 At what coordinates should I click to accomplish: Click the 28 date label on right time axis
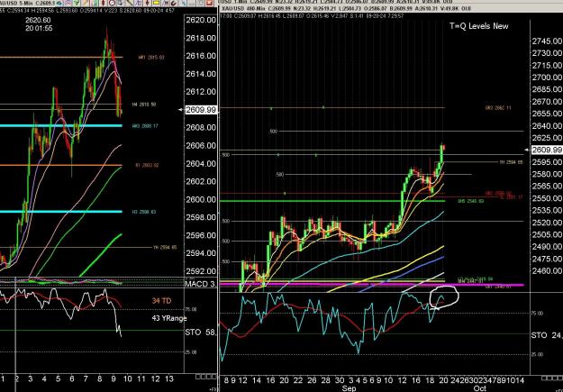pos(325,379)
